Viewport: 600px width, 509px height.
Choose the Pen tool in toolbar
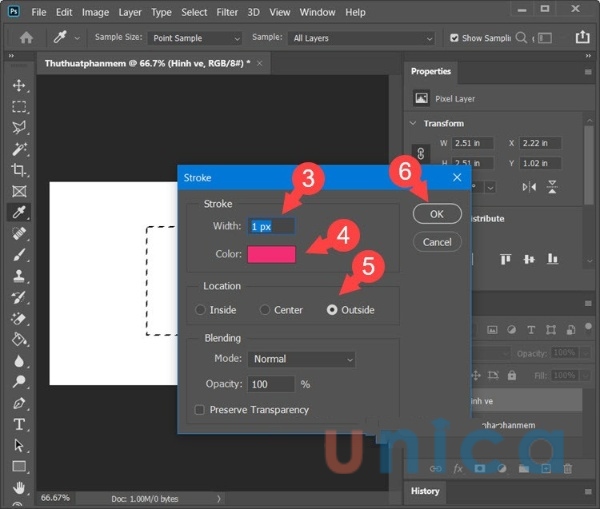click(x=19, y=403)
